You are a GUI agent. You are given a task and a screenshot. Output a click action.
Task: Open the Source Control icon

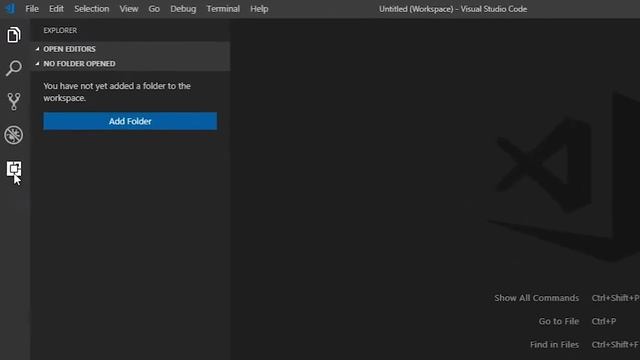13,102
